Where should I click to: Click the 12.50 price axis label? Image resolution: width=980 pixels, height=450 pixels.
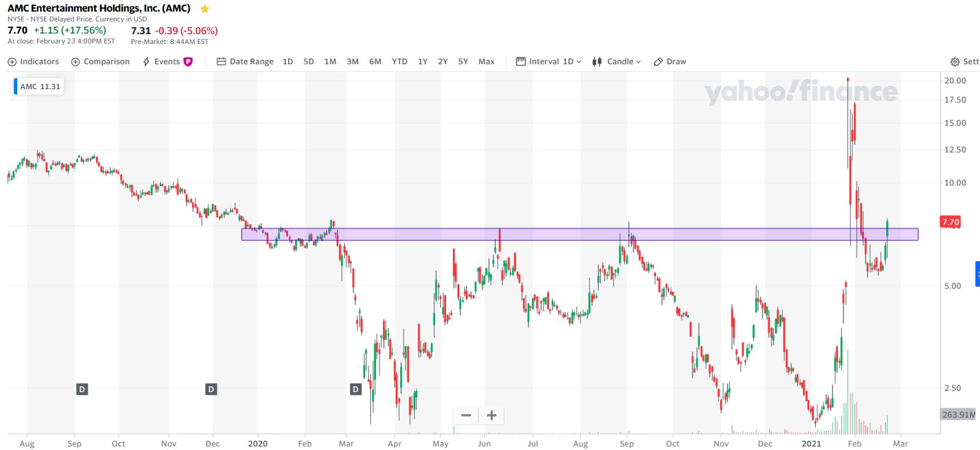(955, 149)
